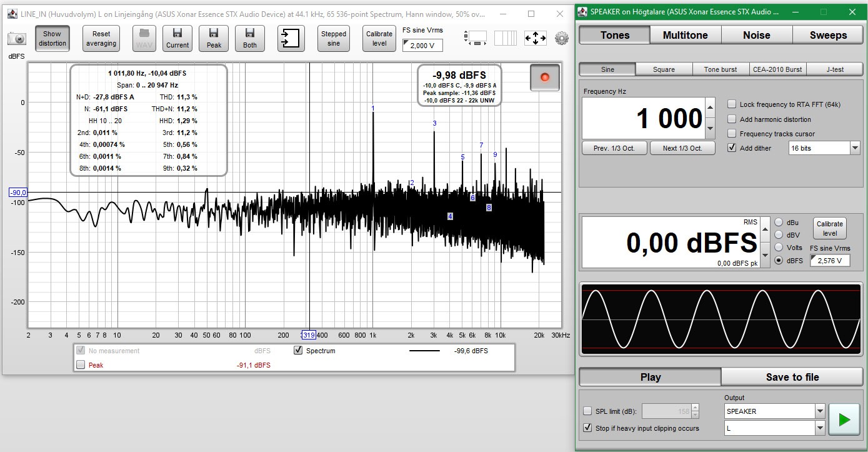Switch to the Sweeps tab
Screen dimensions: 868x452
coord(828,35)
